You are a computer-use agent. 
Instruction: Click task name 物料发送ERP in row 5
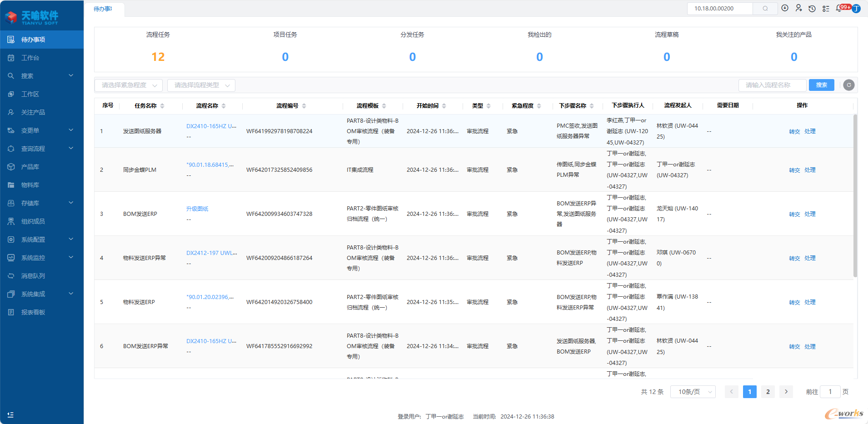click(139, 302)
